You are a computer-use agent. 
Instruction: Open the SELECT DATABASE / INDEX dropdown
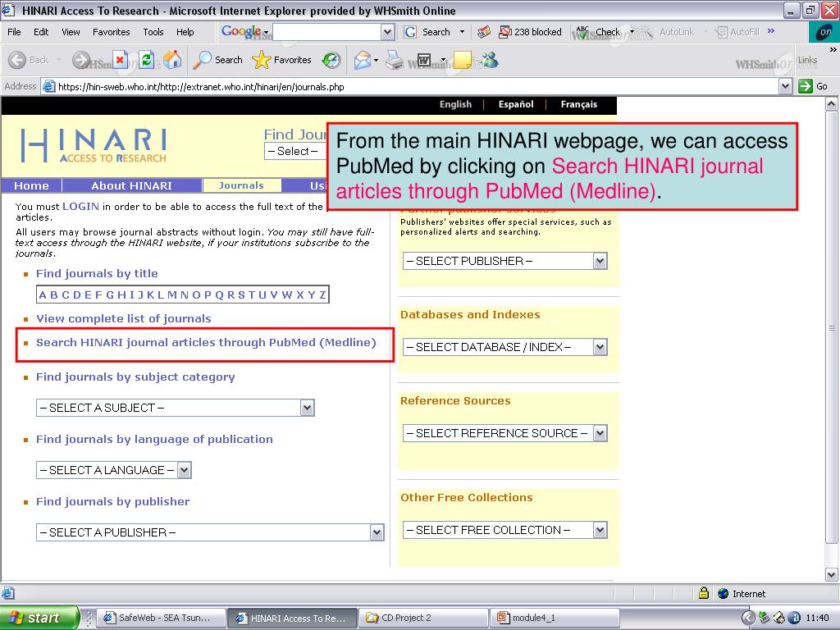(x=504, y=347)
